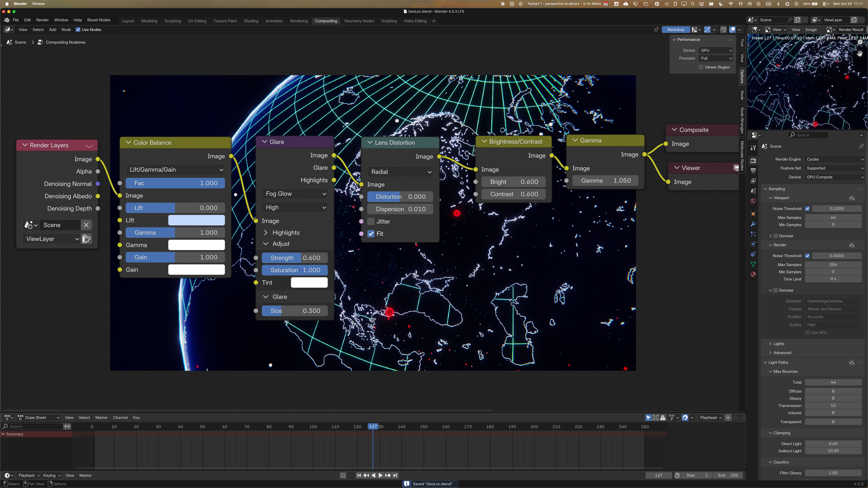This screenshot has width=868, height=488.
Task: Enable the Render Denoise checkbox
Action: [x=776, y=290]
